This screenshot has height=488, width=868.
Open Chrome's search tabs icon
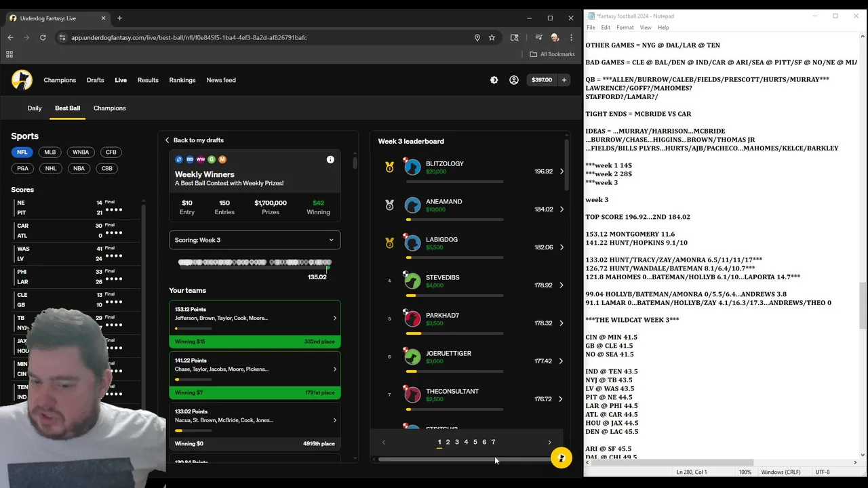pos(515,37)
